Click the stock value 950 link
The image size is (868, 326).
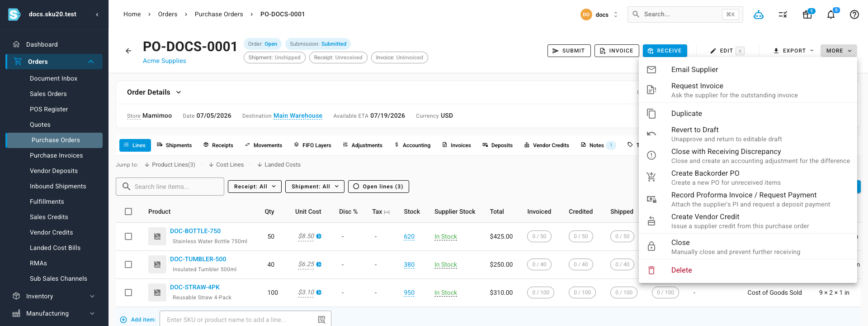(x=409, y=292)
